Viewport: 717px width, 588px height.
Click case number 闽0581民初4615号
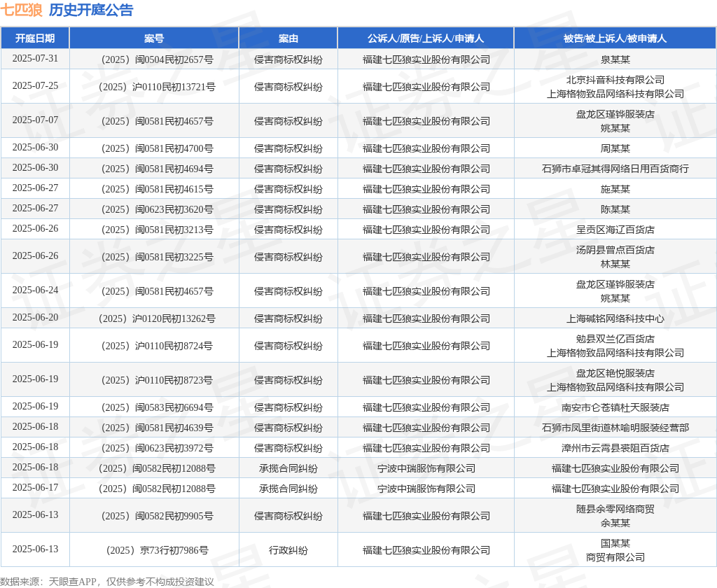click(158, 189)
